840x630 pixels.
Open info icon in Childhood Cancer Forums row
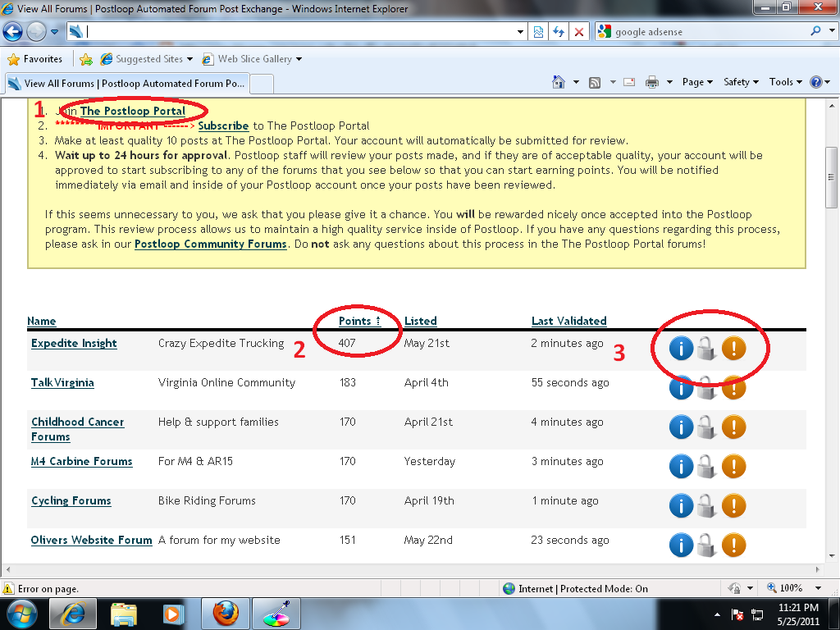click(681, 427)
